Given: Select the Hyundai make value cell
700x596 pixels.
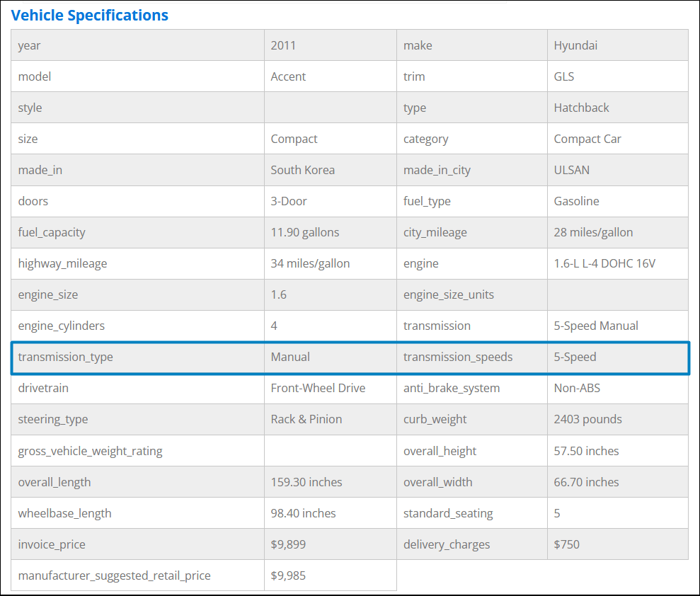Looking at the screenshot, I should pyautogui.click(x=575, y=45).
